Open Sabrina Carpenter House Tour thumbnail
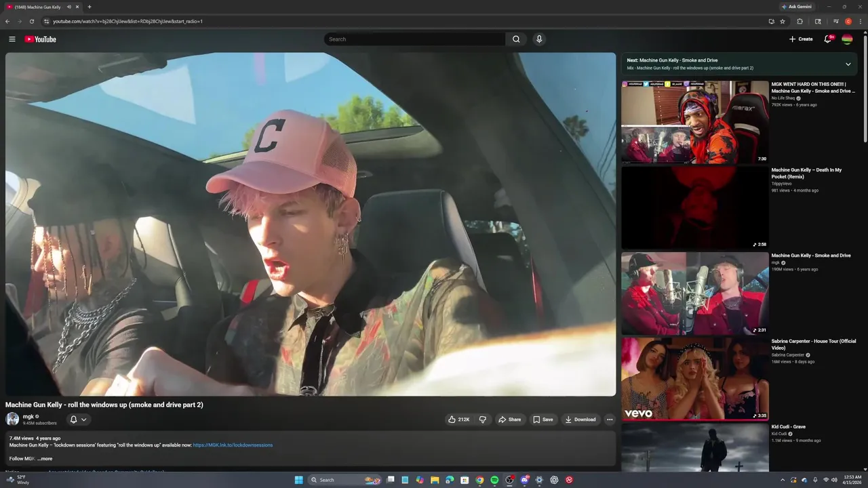The height and width of the screenshot is (488, 868). (x=695, y=379)
